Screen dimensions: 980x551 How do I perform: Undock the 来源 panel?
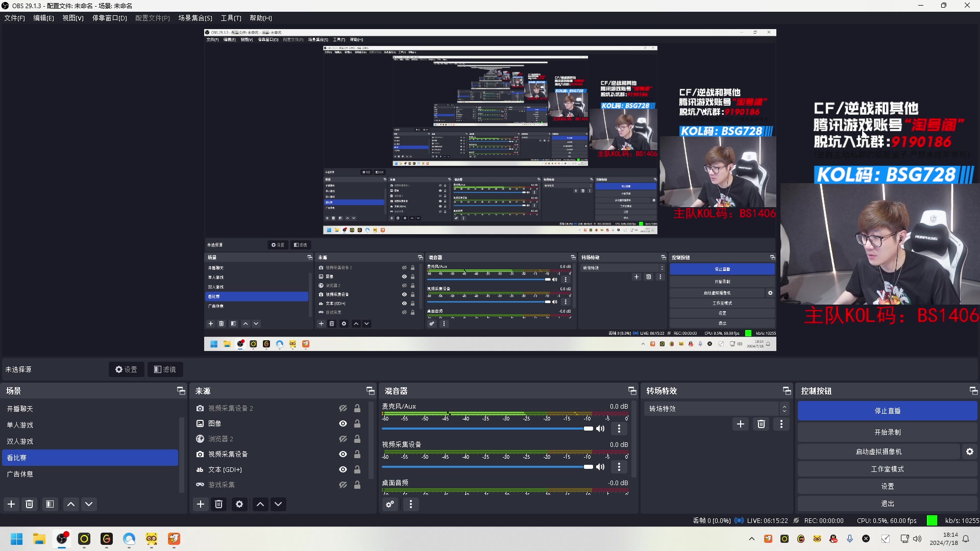coord(371,391)
